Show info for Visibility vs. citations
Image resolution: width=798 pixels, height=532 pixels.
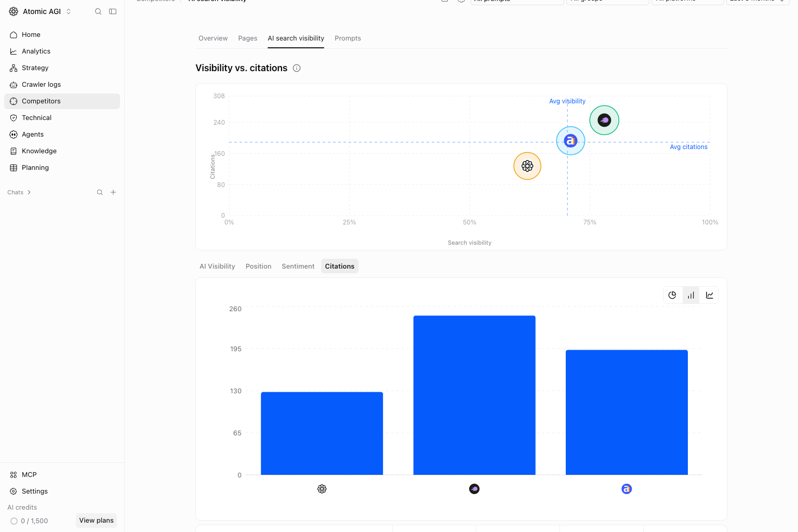[297, 68]
